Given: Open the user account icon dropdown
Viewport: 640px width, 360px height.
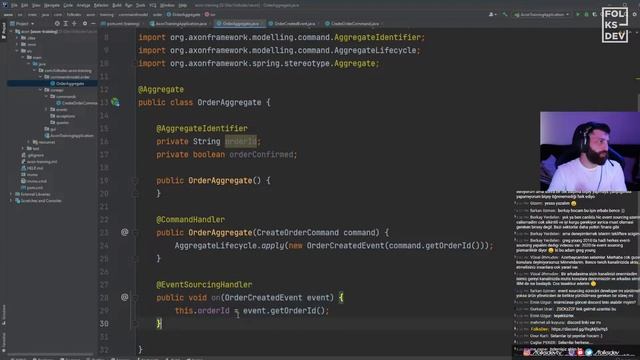Looking at the screenshot, I should pos(492,14).
